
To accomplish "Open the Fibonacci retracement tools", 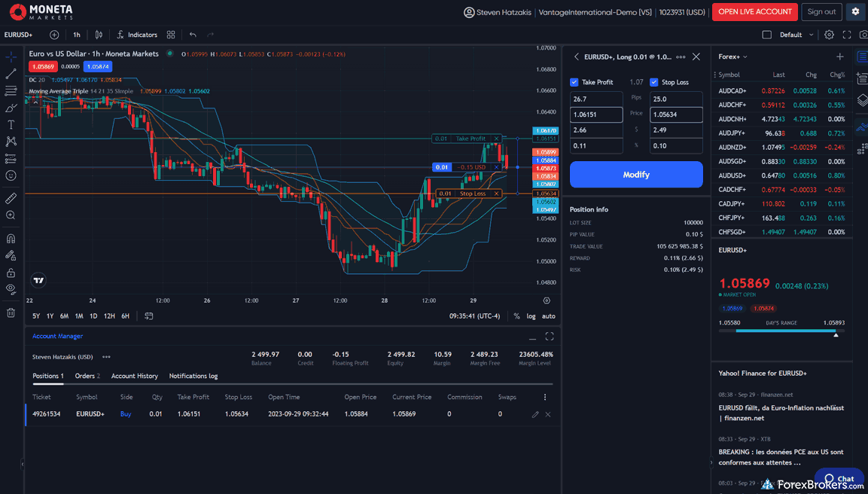I will tap(11, 90).
